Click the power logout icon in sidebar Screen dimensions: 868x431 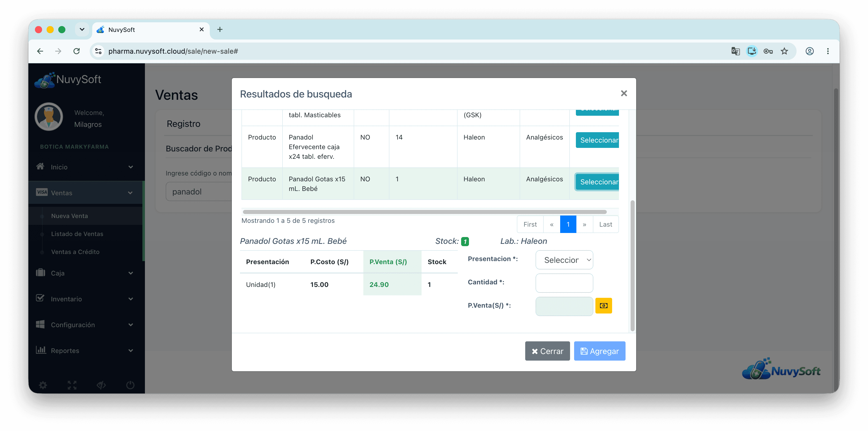click(x=130, y=385)
